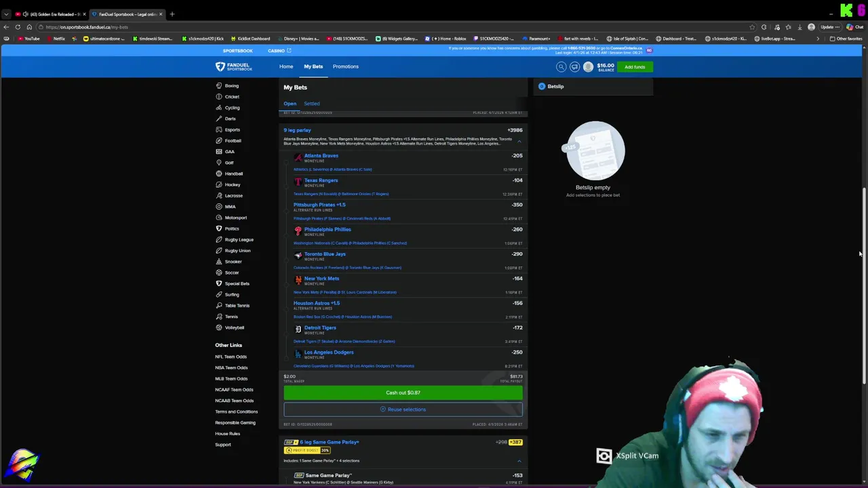Choose the Motorsport icon
Viewport: 868px width, 488px height.
(218, 218)
